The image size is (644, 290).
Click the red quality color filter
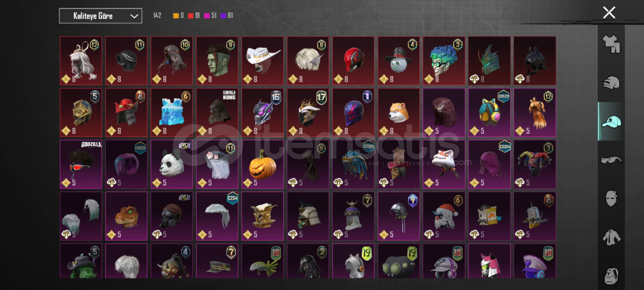pos(194,16)
